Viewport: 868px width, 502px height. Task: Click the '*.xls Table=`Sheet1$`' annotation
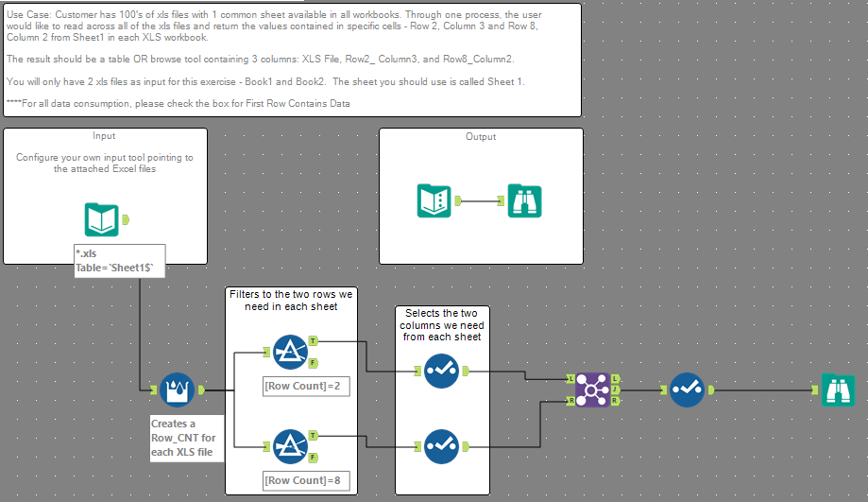click(120, 261)
